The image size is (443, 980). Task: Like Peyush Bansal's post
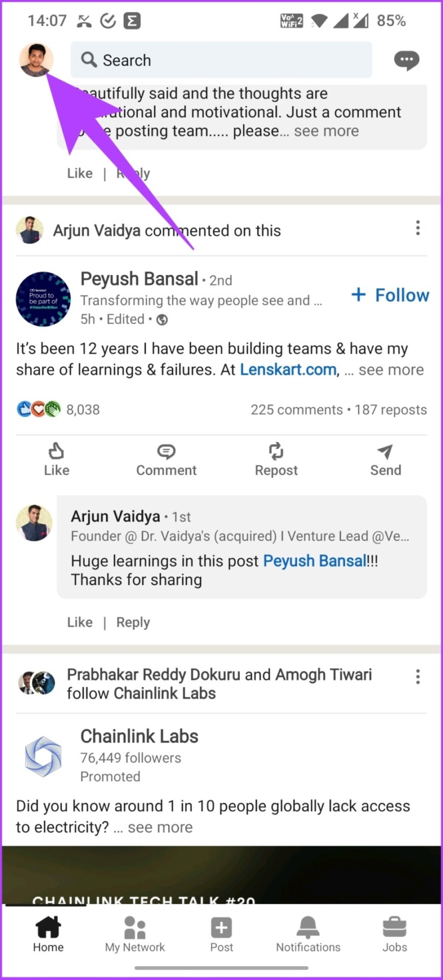point(57,459)
